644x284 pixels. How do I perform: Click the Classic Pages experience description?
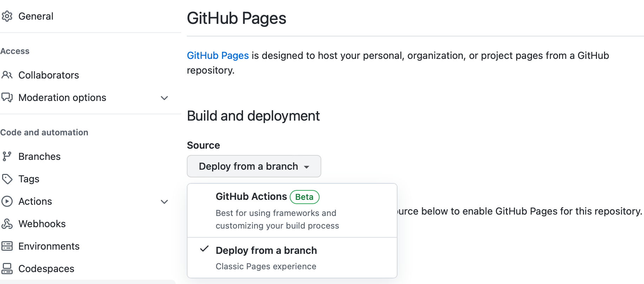click(266, 266)
